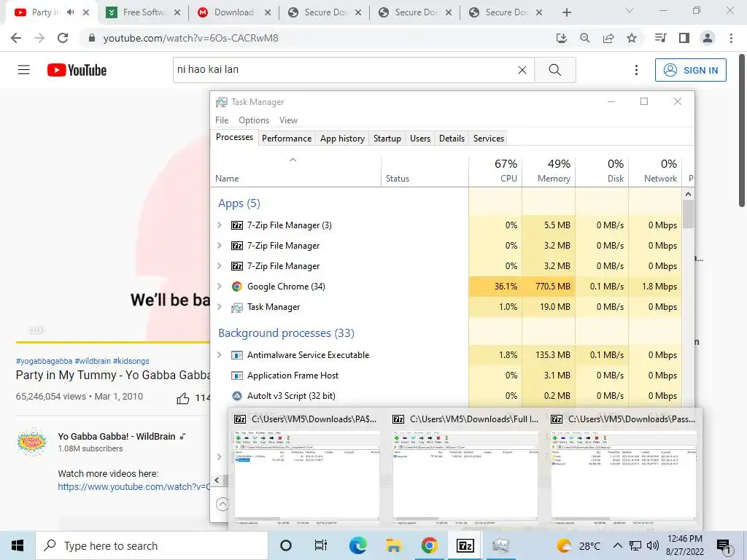
Task: Switch to the Details tab
Action: [x=452, y=139]
